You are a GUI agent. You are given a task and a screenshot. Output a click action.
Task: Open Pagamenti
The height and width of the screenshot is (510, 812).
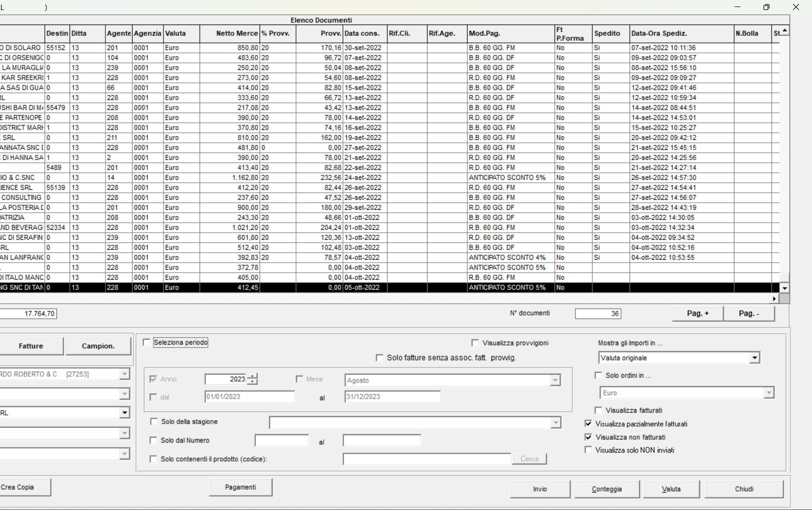point(240,487)
